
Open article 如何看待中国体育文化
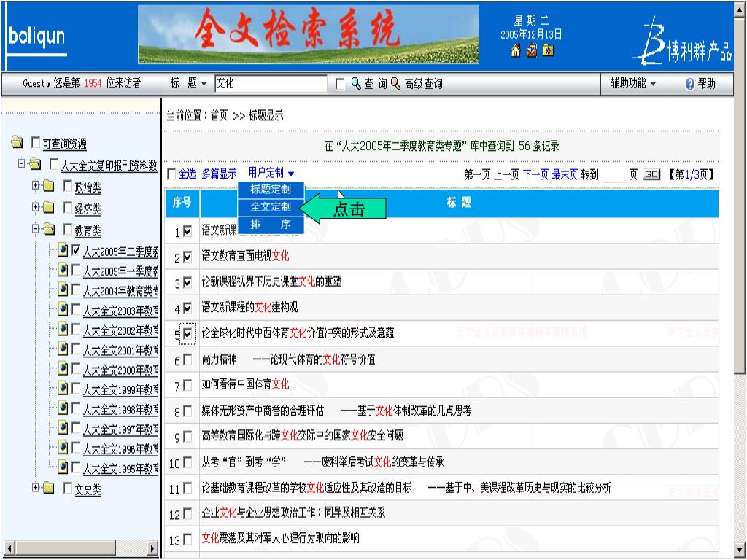[245, 384]
